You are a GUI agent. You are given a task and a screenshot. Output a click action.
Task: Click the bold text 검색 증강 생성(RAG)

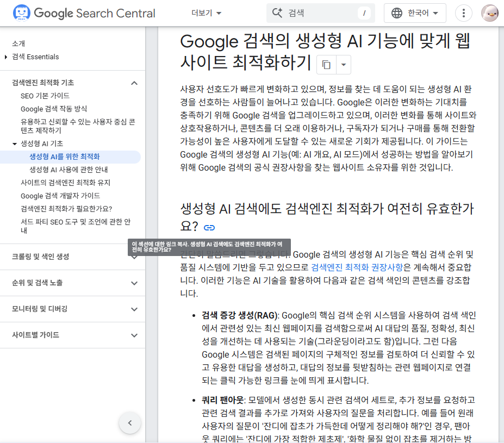click(240, 315)
